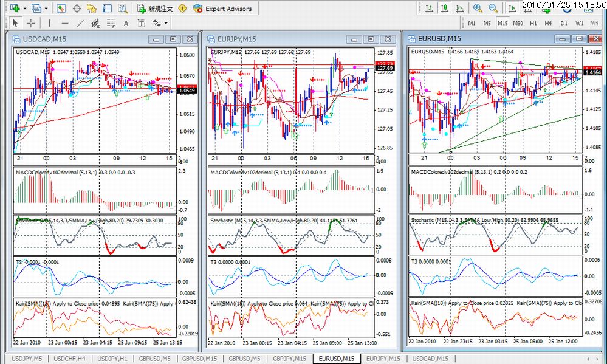Image resolution: width=607 pixels, height=364 pixels.
Task: Open the Strategy Tester icon
Action: [123, 8]
